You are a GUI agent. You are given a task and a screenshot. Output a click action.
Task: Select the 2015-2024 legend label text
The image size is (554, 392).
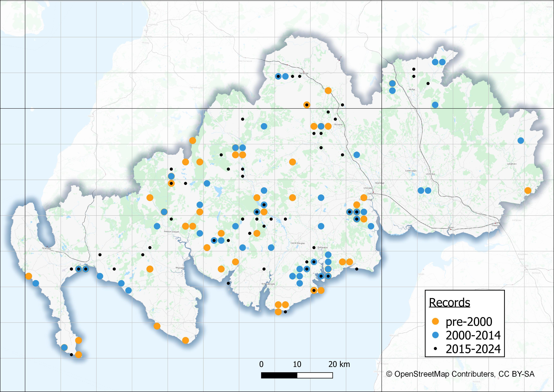point(473,349)
